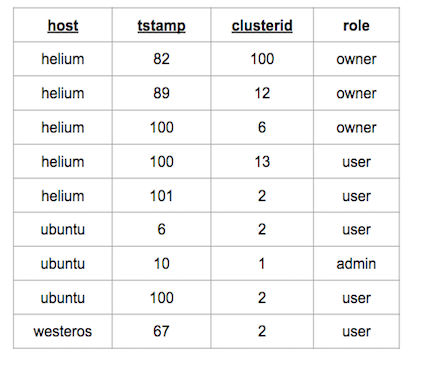440x370 pixels.
Task: Select clusterid 100 in the first row
Action: click(x=262, y=59)
